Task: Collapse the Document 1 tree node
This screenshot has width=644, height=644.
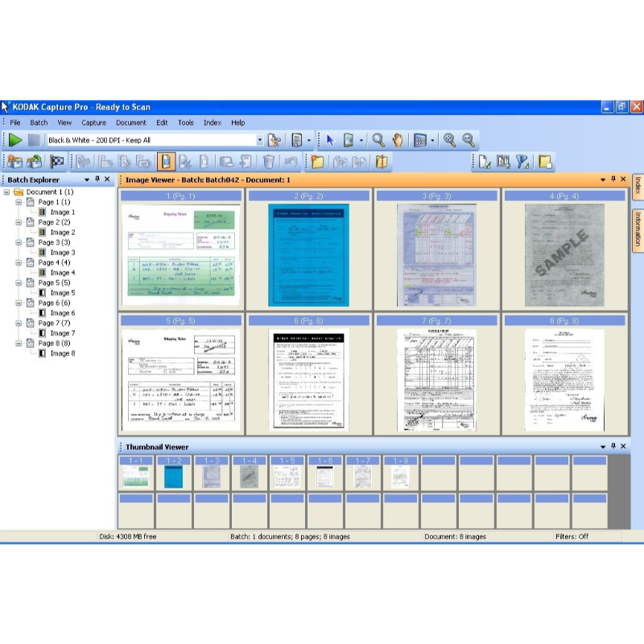Action: [7, 192]
